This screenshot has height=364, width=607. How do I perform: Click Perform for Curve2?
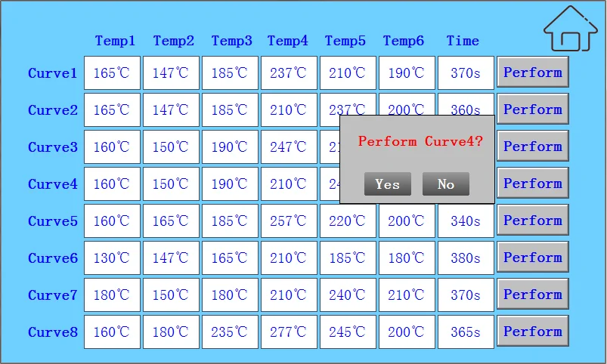pyautogui.click(x=533, y=110)
